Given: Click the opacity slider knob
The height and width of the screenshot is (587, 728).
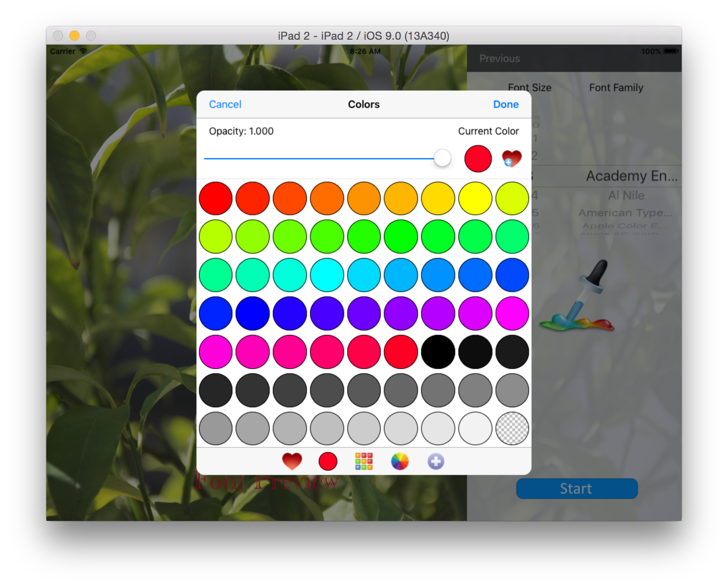Looking at the screenshot, I should pos(443,158).
